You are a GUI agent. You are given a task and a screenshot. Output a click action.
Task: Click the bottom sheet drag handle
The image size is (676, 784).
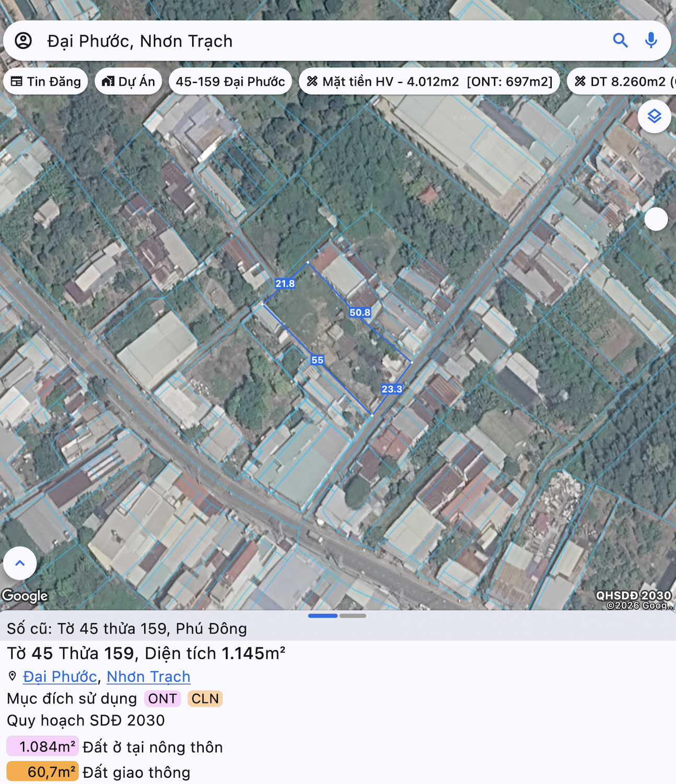[337, 616]
